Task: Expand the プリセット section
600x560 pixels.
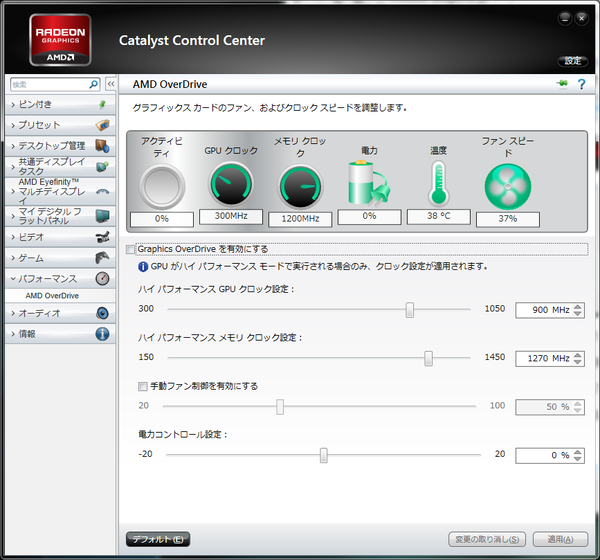Action: point(13,125)
